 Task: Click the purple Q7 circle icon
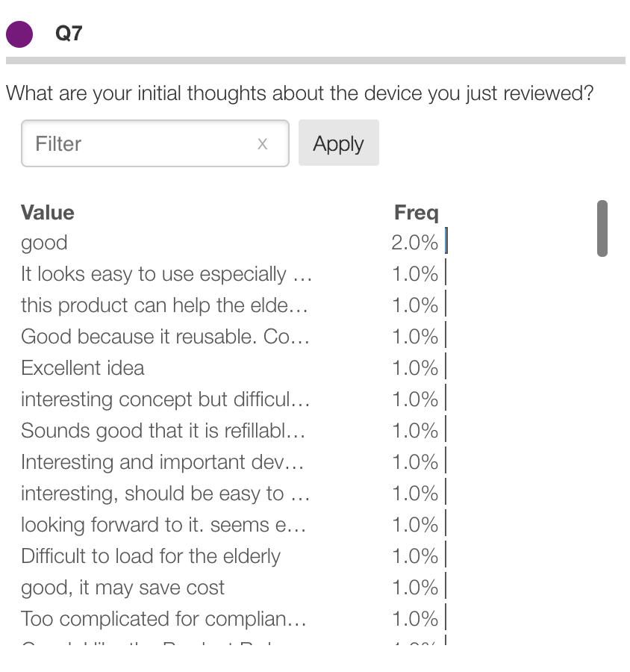19,34
